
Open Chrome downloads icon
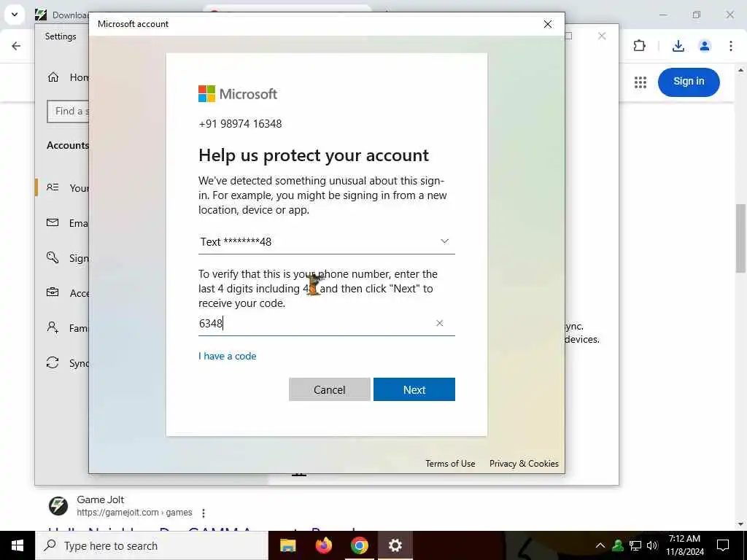pos(678,46)
